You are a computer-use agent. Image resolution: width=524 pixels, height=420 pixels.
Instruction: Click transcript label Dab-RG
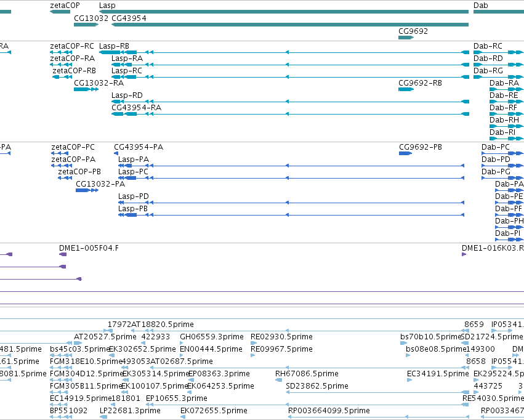488,71
